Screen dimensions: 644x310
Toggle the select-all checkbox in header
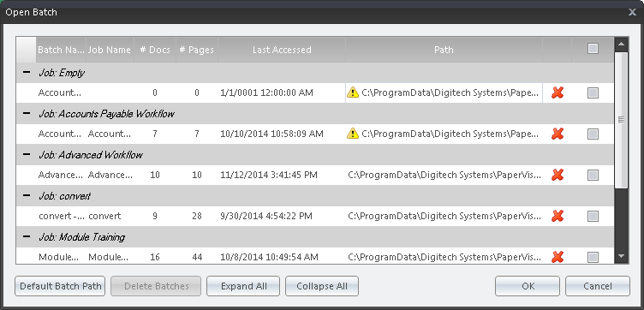point(593,49)
